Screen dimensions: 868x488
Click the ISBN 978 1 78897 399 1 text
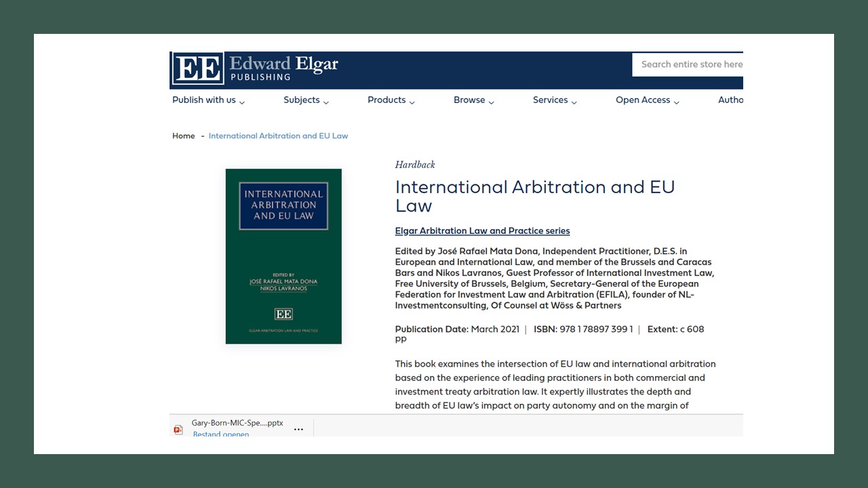583,329
